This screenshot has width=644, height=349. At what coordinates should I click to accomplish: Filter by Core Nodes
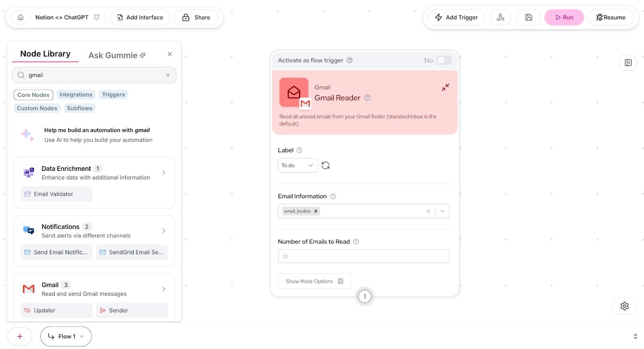click(x=33, y=95)
